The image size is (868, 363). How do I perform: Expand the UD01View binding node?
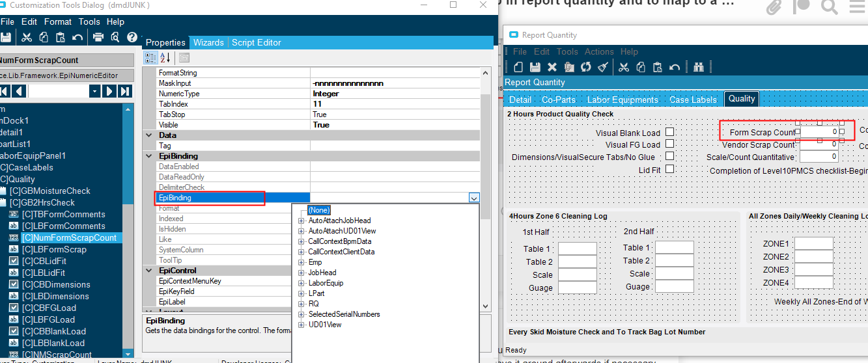coord(301,325)
